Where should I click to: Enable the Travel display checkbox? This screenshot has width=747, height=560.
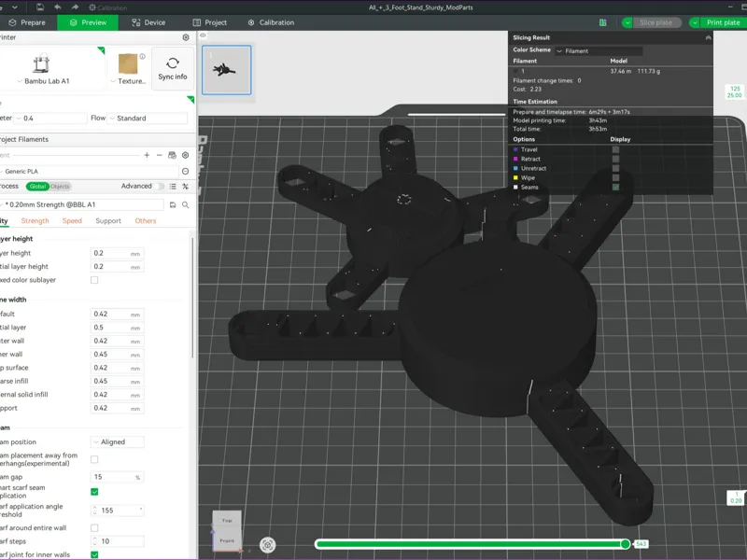[x=615, y=149]
